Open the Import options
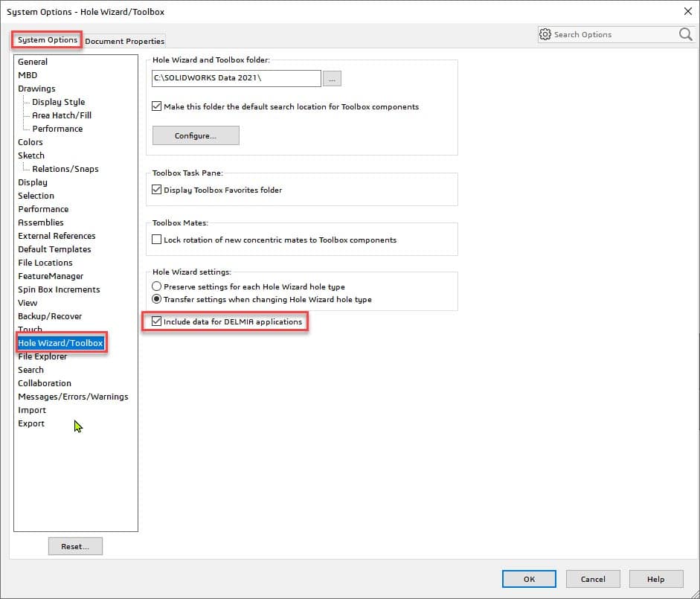The height and width of the screenshot is (599, 700). pos(32,410)
